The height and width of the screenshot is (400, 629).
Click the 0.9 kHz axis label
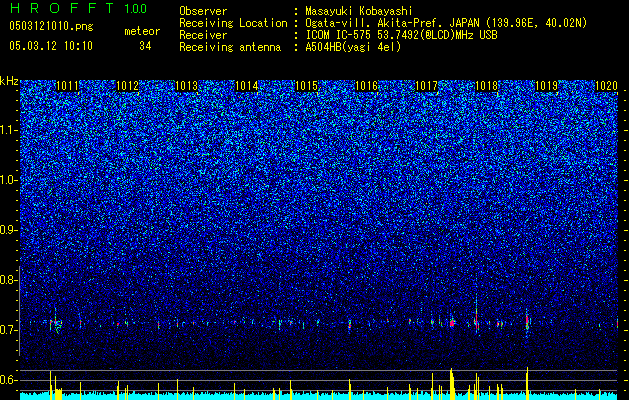[x=8, y=230]
